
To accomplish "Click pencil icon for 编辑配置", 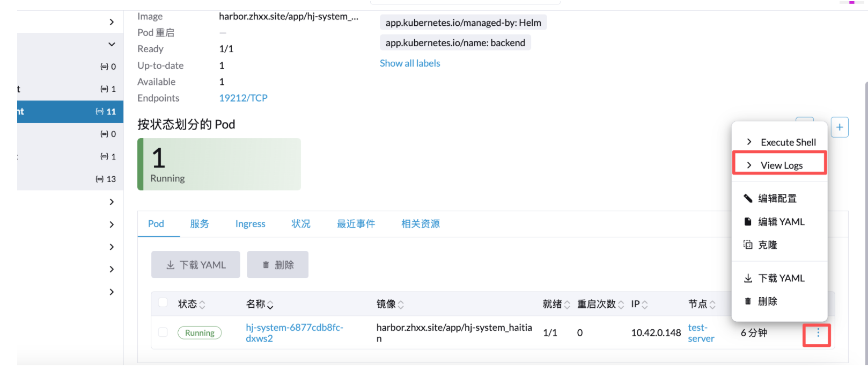I will click(748, 199).
